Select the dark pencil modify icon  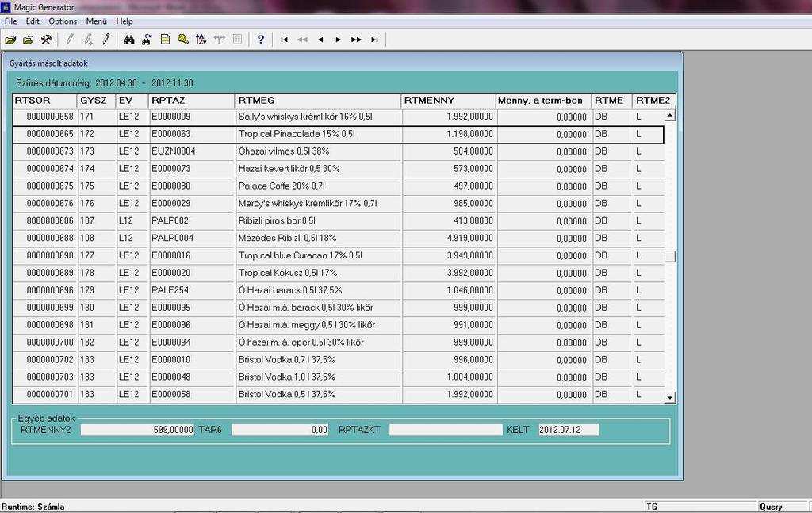pyautogui.click(x=106, y=40)
